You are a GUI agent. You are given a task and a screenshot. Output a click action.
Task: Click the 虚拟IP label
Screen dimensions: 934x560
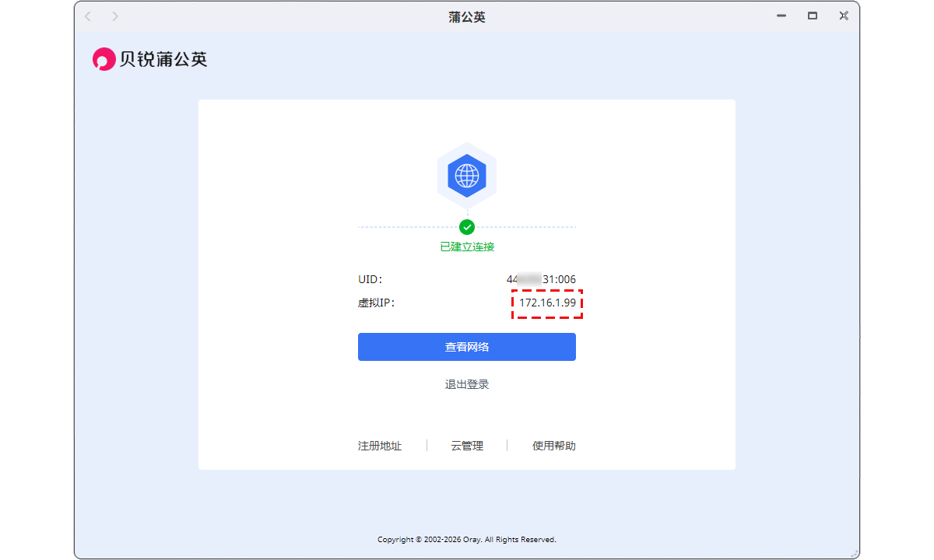tap(376, 303)
